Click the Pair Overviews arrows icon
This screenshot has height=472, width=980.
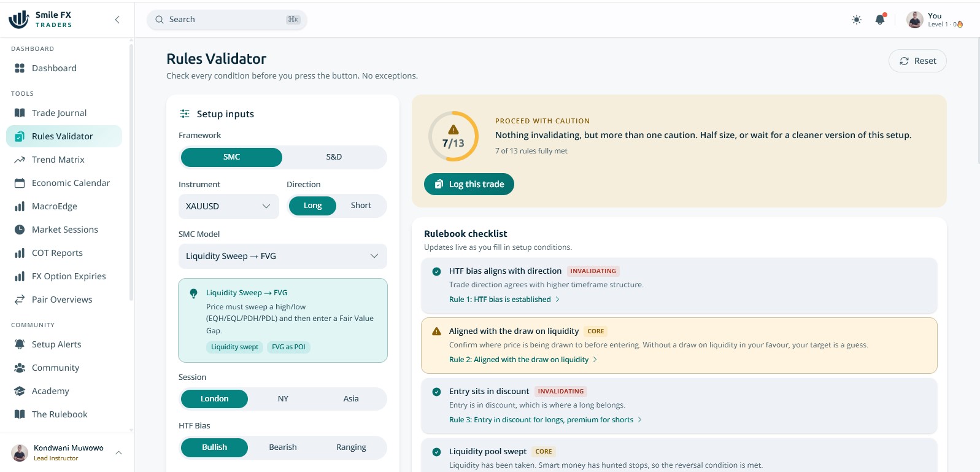click(20, 300)
